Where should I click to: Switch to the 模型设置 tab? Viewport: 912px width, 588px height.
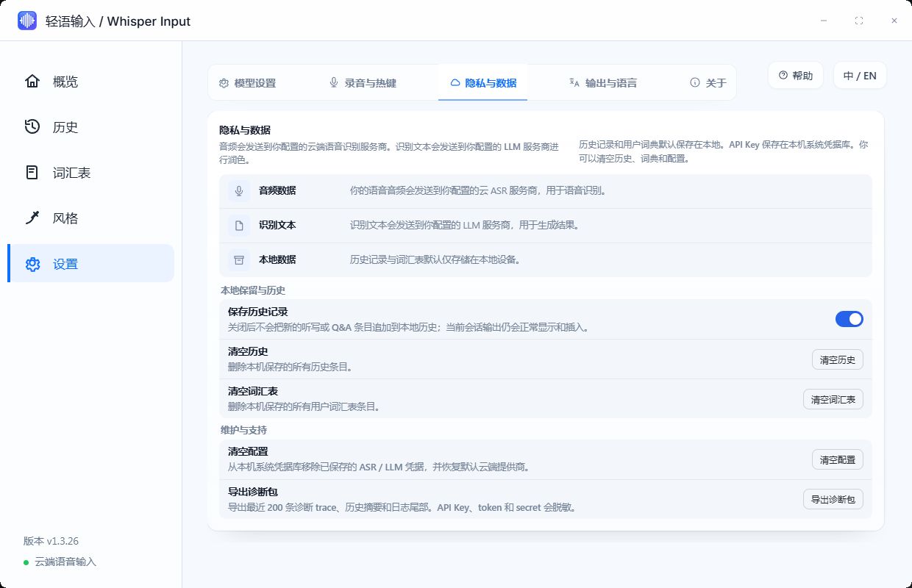point(248,82)
